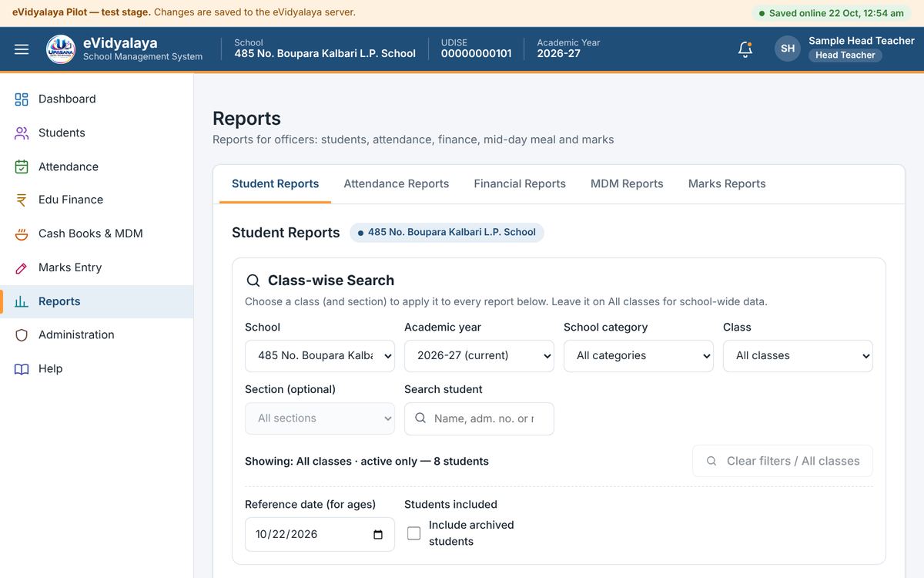Click the Academic Year 2026-27 header text
Viewport: 924px width, 578px height.
click(x=568, y=49)
